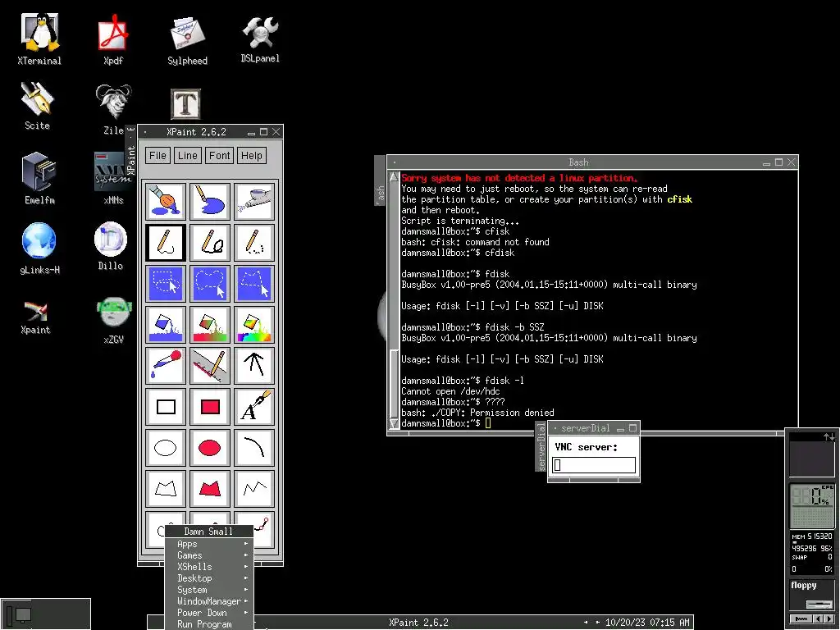Select the outlined Rectangle tool
840x630 pixels.
166,407
